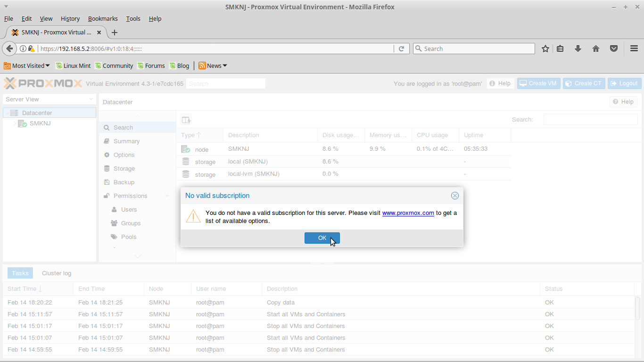Image resolution: width=644 pixels, height=362 pixels.
Task: Select Storage in the Datacenter sidebar
Action: 137,169
